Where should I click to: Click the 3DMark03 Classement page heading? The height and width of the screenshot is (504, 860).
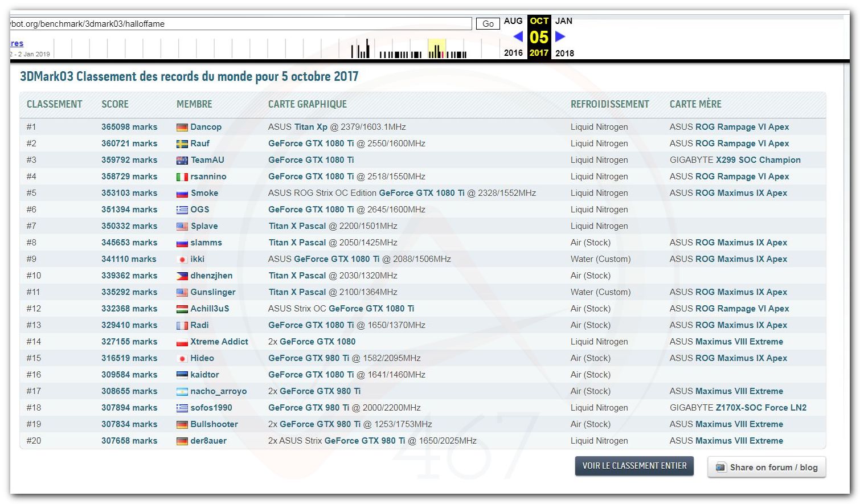pos(189,77)
